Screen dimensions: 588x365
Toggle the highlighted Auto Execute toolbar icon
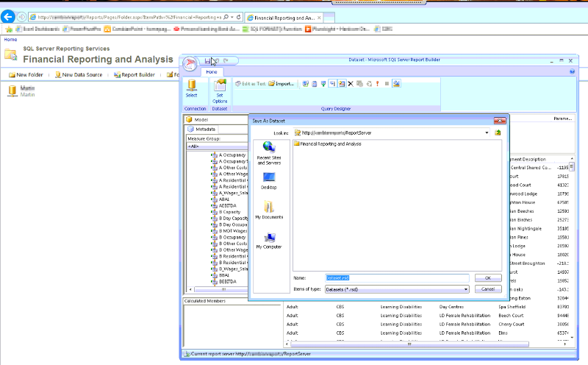pyautogui.click(x=333, y=84)
